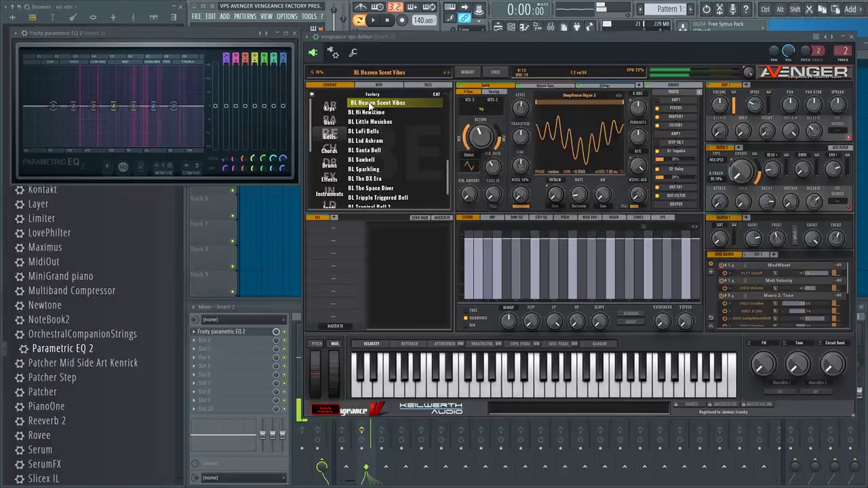Screen dimensions: 868x488
Task: Toggle the link snap icon
Action: [x=465, y=19]
